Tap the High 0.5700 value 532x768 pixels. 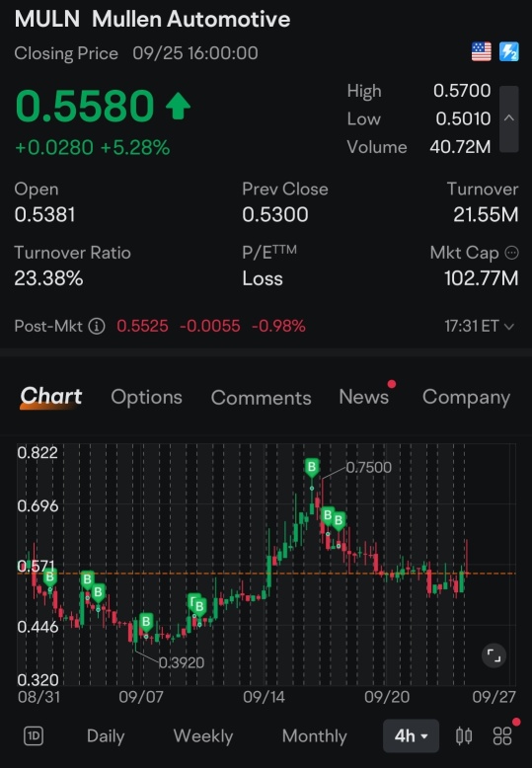[462, 91]
